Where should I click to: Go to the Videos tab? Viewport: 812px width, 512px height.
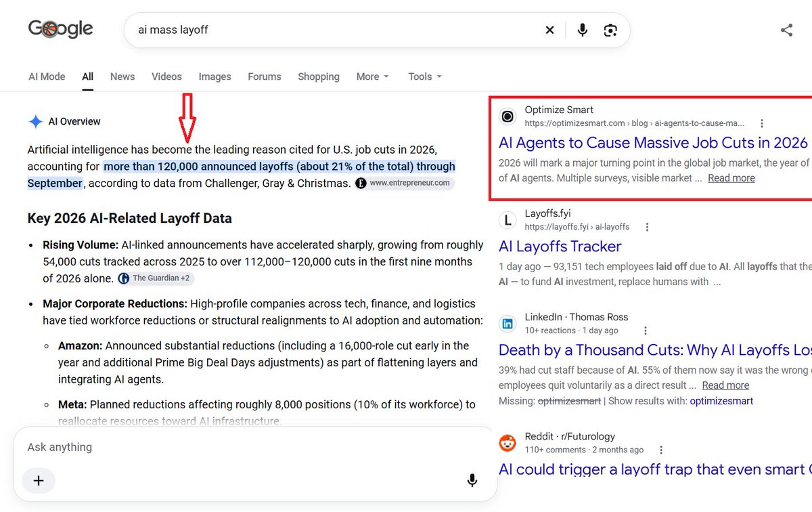pyautogui.click(x=166, y=77)
